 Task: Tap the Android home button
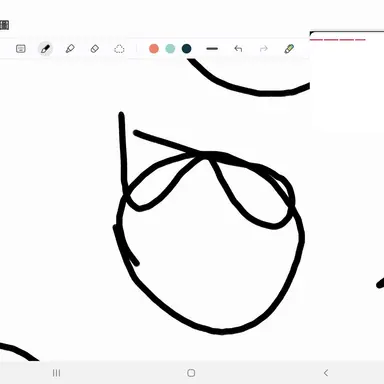pos(191,373)
